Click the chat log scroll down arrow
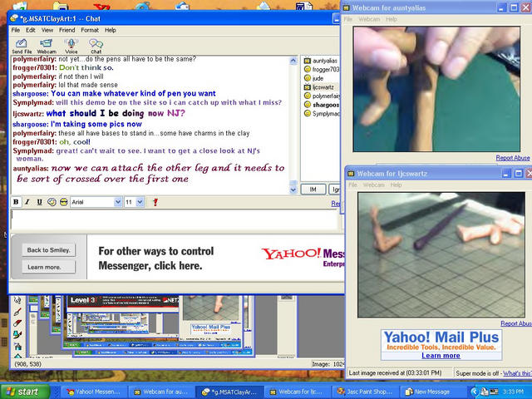 pos(293,190)
